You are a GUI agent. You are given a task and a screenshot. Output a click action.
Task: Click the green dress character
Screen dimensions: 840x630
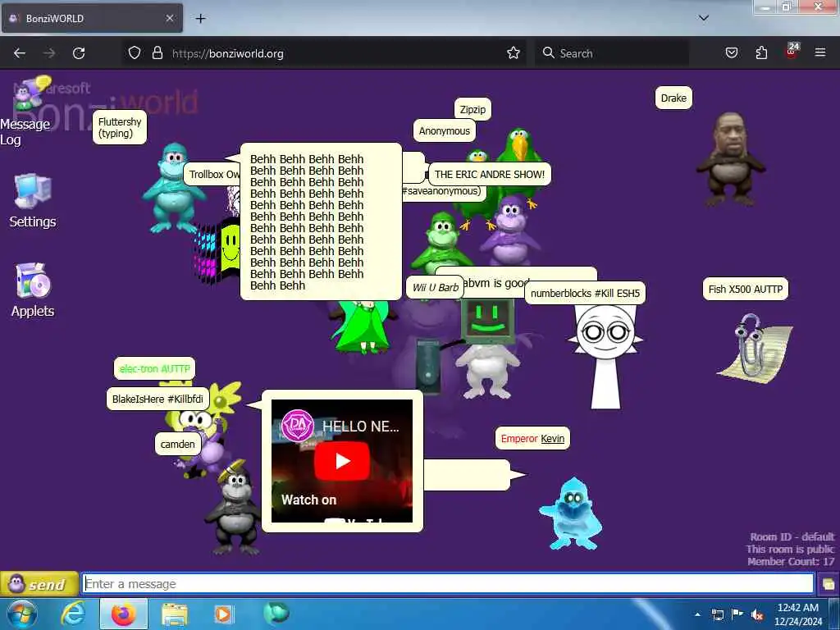coord(362,326)
